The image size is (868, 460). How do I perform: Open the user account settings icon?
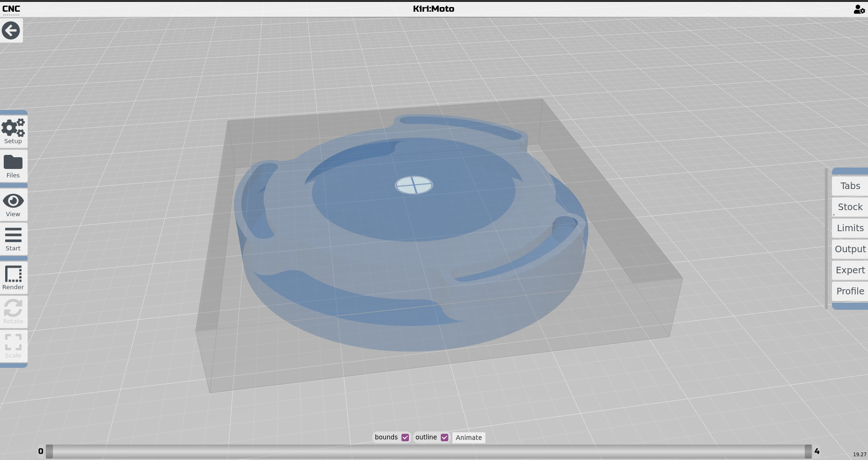(859, 9)
